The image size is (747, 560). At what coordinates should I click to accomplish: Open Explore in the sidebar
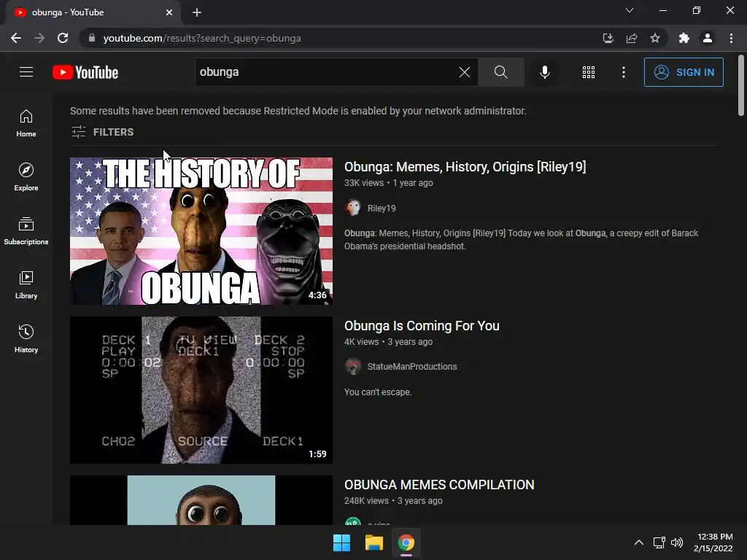coord(26,177)
